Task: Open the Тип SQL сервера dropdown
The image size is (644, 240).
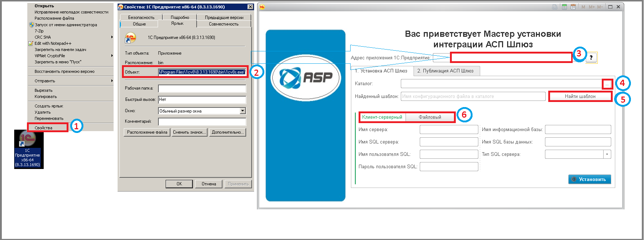Action: tap(607, 154)
